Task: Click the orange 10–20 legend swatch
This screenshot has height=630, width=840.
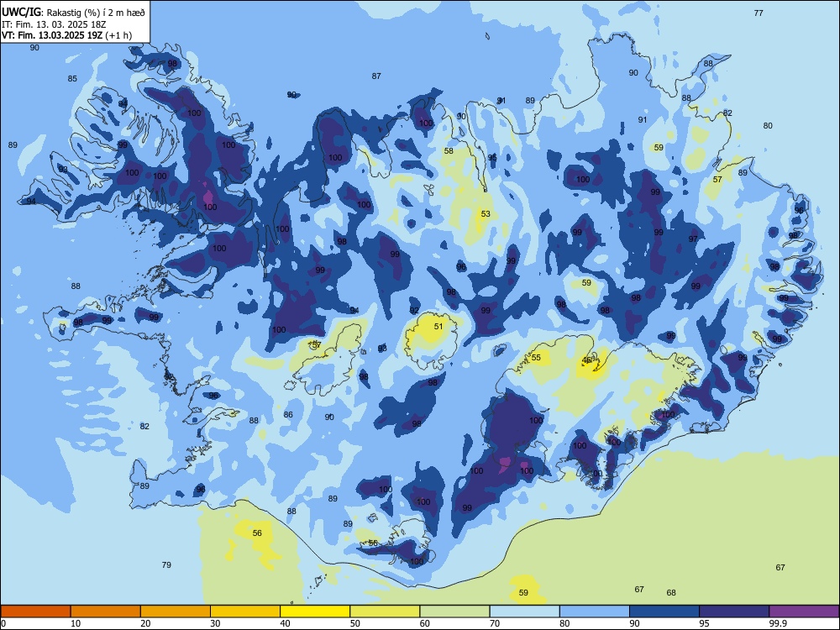Action: point(106,612)
